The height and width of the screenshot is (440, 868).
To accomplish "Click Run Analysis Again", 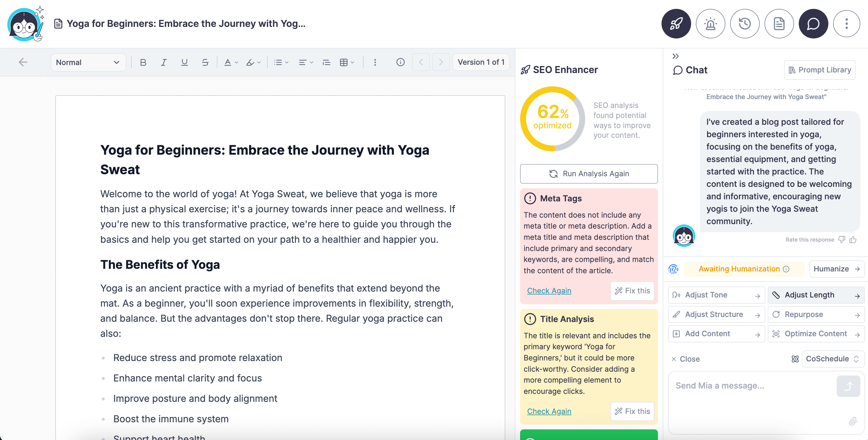I will pos(589,174).
